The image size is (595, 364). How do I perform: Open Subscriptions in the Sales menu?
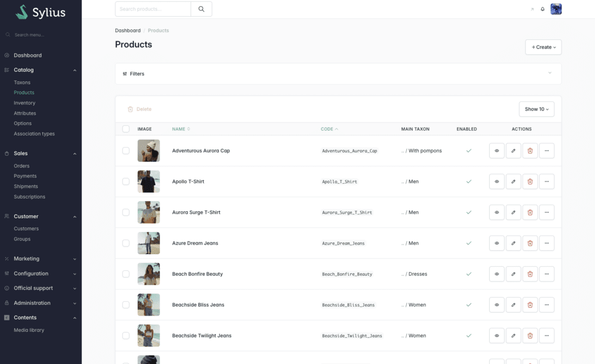pyautogui.click(x=30, y=197)
